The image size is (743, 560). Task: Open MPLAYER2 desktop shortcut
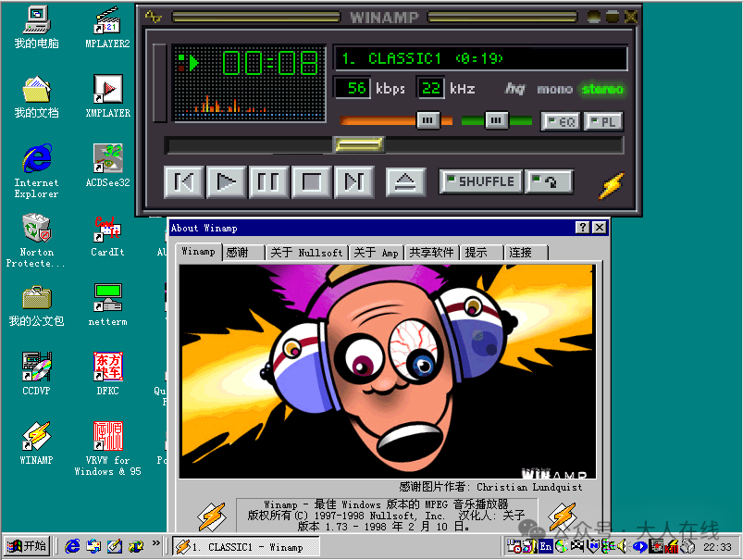107,28
